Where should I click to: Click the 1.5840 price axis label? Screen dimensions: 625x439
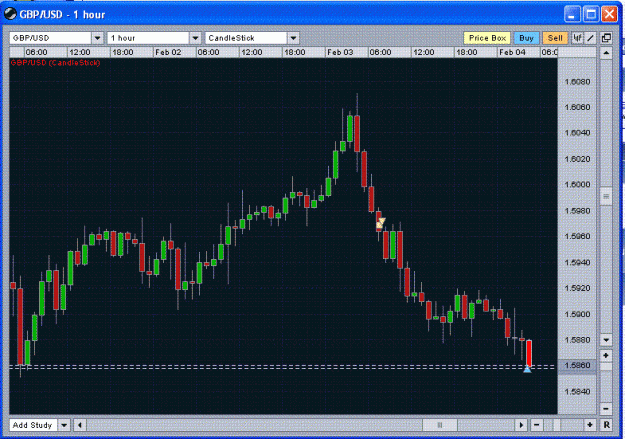pos(577,392)
